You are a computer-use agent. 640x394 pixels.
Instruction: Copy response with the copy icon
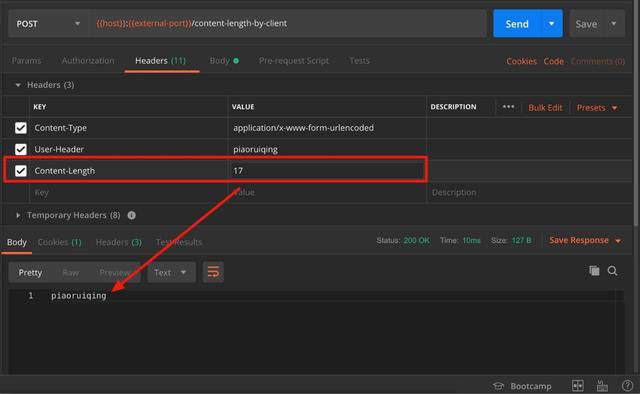point(594,271)
